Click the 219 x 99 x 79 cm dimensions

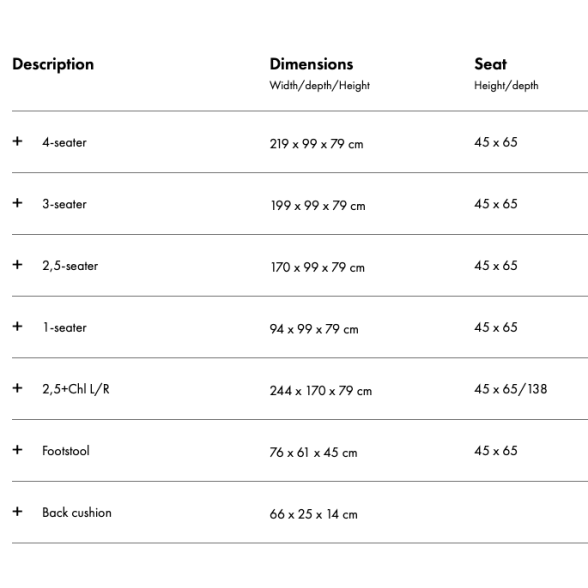316,144
